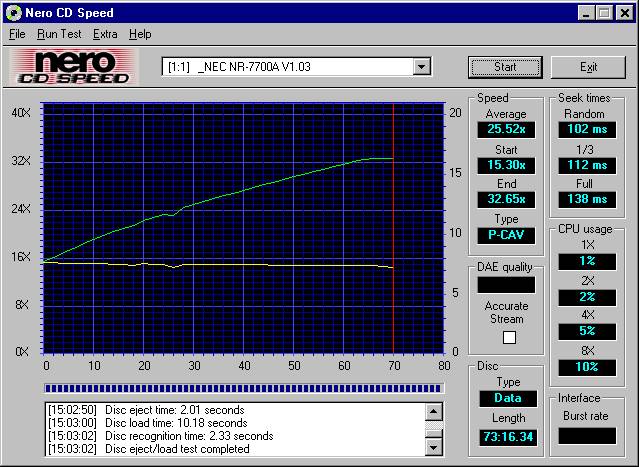Minimize the Nero CD Speed window

pyautogui.click(x=586, y=13)
